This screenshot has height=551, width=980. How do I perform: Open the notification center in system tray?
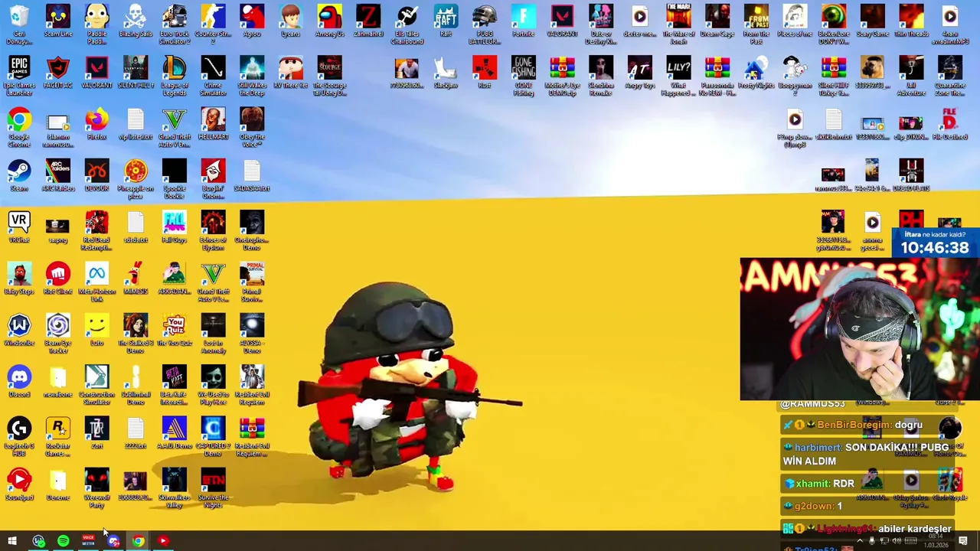pos(963,541)
